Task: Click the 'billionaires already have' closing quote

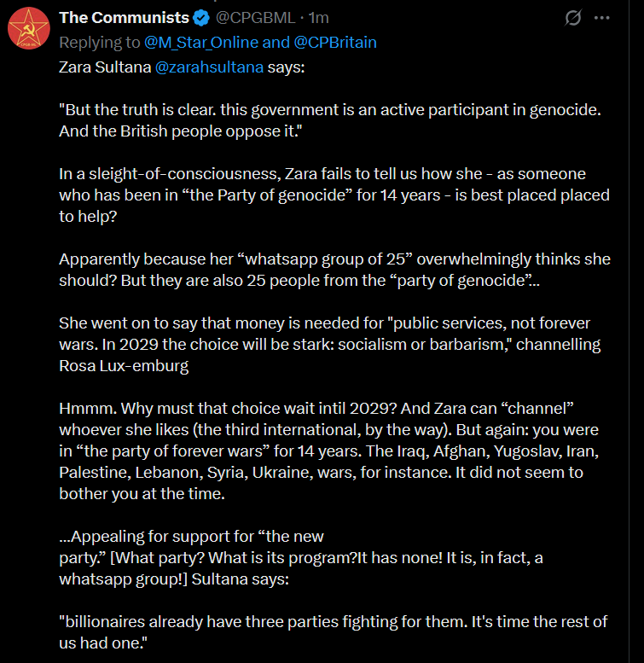Action: [333, 632]
